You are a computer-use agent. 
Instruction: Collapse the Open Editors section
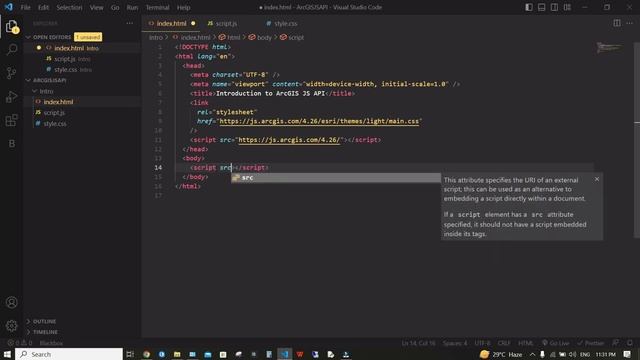51,37
